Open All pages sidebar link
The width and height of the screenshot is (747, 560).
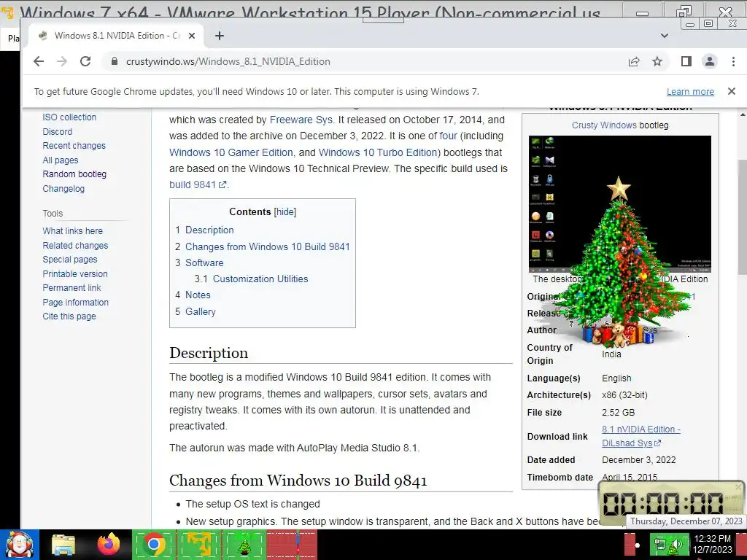tap(60, 160)
